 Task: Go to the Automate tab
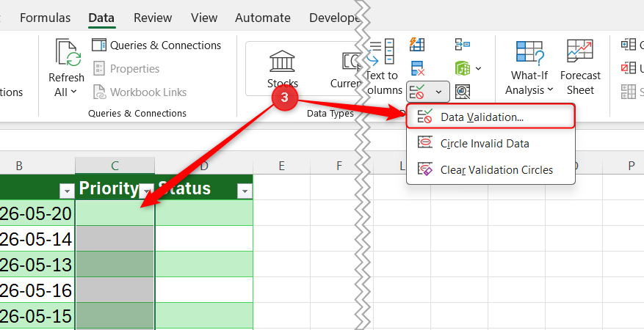(263, 18)
